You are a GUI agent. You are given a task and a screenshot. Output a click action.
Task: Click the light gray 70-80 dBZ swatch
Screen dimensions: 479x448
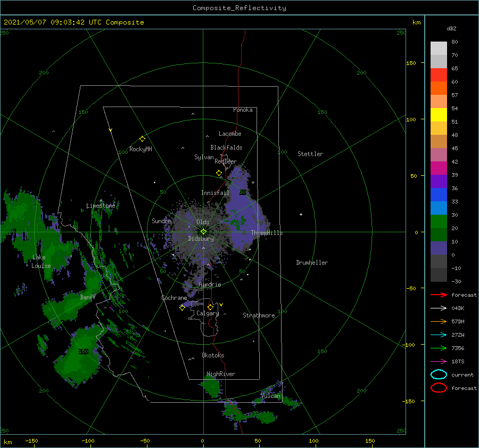point(439,48)
